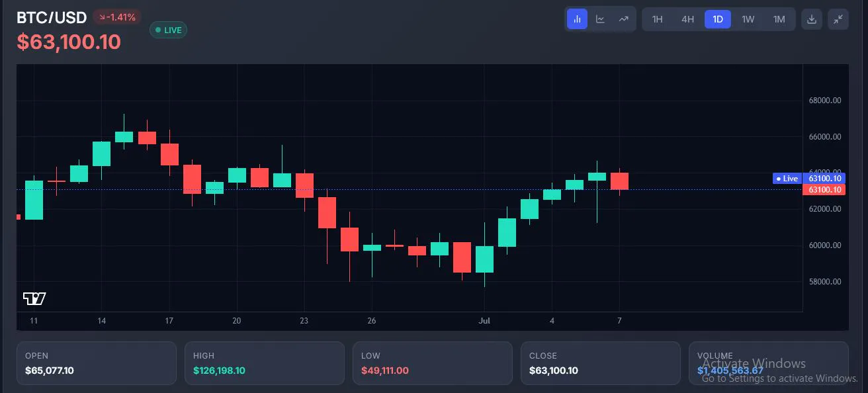Click the 60000.00 price axis label
This screenshot has height=393, width=868.
pos(825,245)
